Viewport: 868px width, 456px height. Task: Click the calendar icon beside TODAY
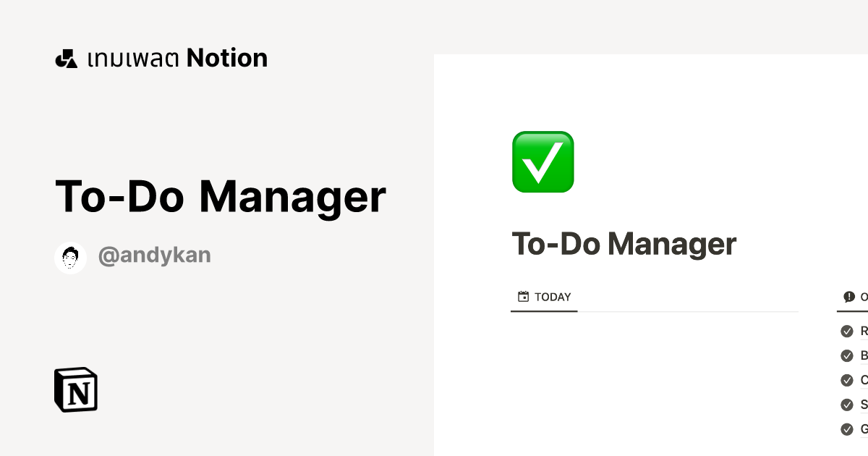(524, 296)
